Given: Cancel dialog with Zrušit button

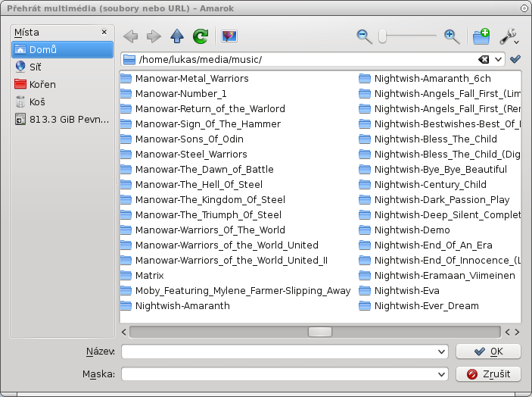Looking at the screenshot, I should tap(488, 374).
